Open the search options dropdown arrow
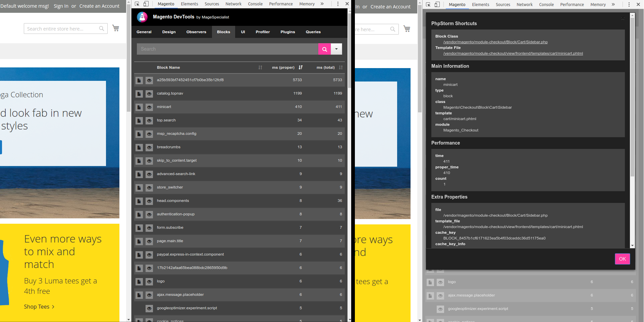 pos(336,49)
